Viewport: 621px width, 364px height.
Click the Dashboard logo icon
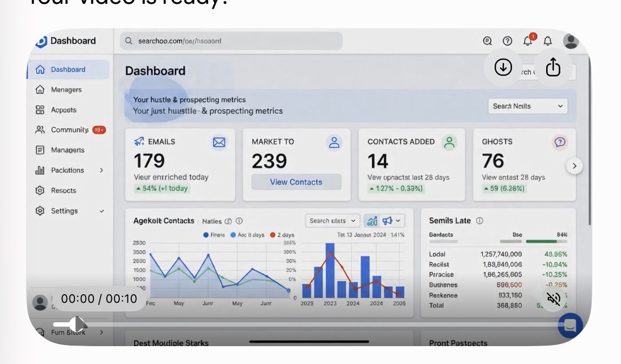pos(41,41)
